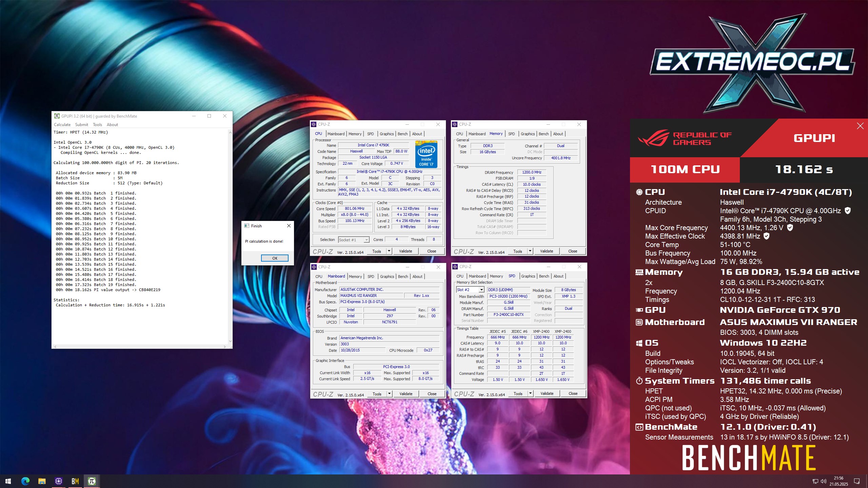Click Tools button in CPU-Z Mainboard window
The height and width of the screenshot is (488, 868).
(377, 394)
